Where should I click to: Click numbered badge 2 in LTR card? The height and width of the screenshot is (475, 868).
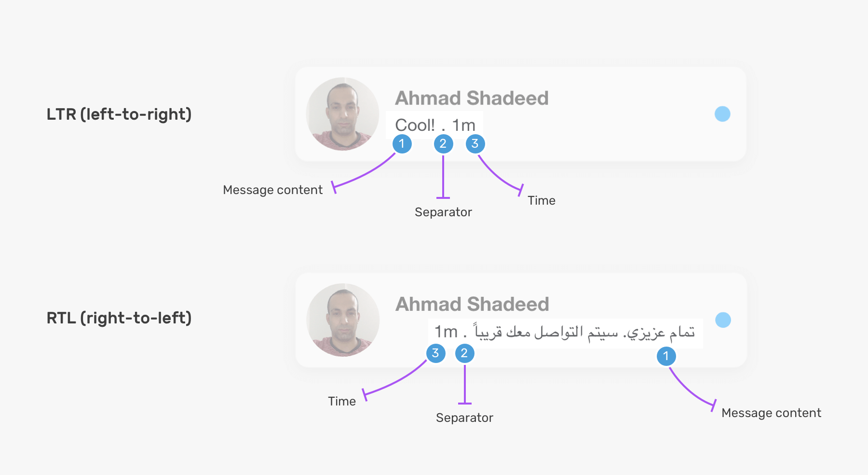coord(443,144)
